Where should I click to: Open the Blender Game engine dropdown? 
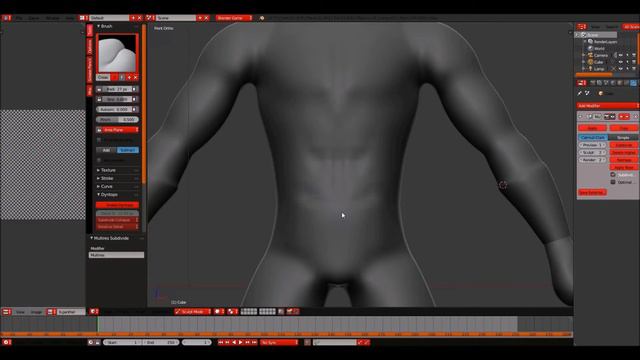point(234,18)
